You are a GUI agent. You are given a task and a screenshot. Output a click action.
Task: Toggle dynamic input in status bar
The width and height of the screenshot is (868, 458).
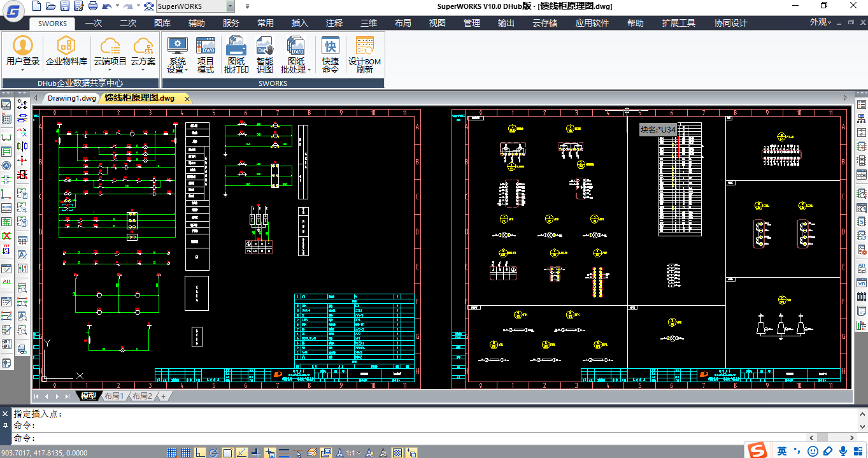(270, 452)
